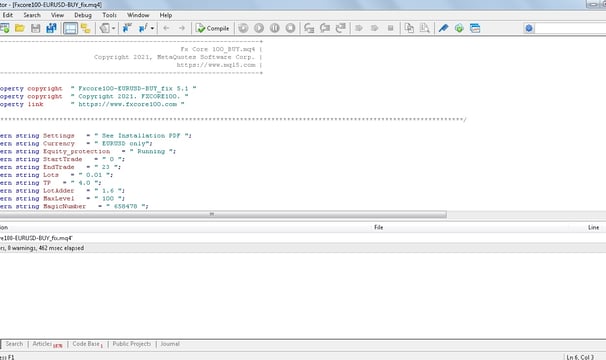The image size is (606, 360).
Task: Switch to the Code Base tab
Action: click(x=87, y=344)
